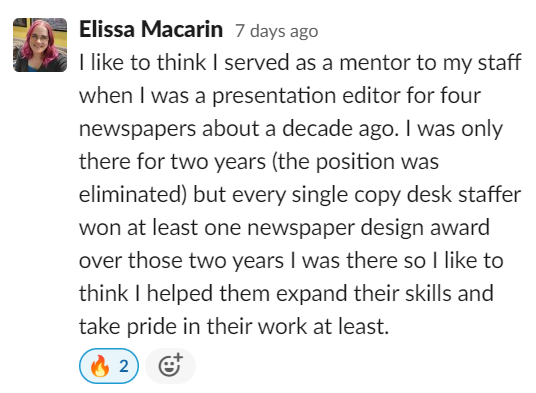The width and height of the screenshot is (536, 393).
Task: Click the fire emoji icon in reaction
Action: click(x=100, y=366)
